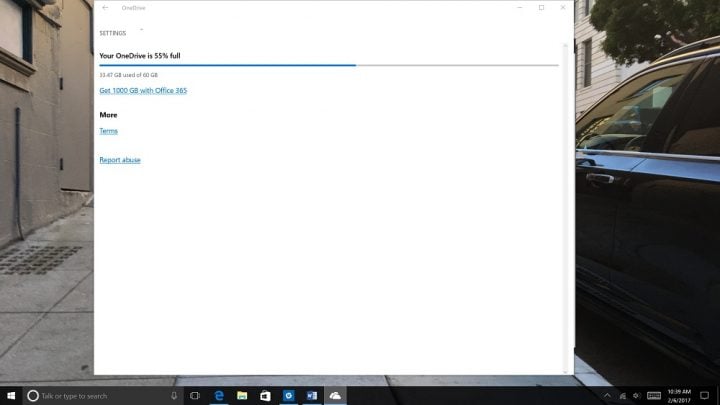Click the OneDrive cloud taskbar icon

tap(335, 396)
